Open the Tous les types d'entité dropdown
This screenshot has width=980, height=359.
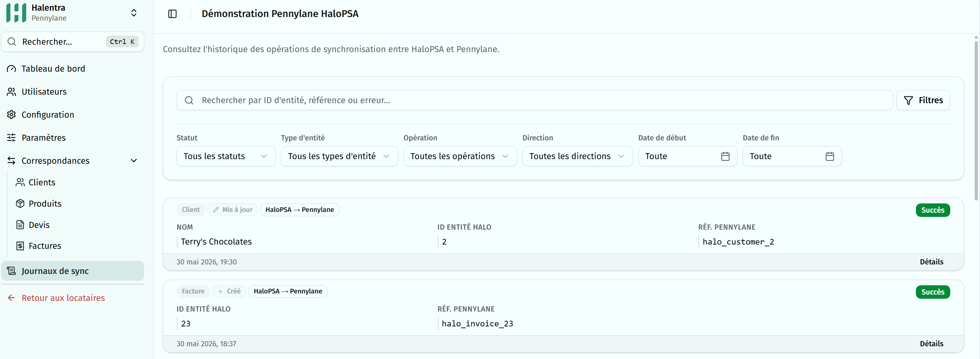pyautogui.click(x=339, y=156)
